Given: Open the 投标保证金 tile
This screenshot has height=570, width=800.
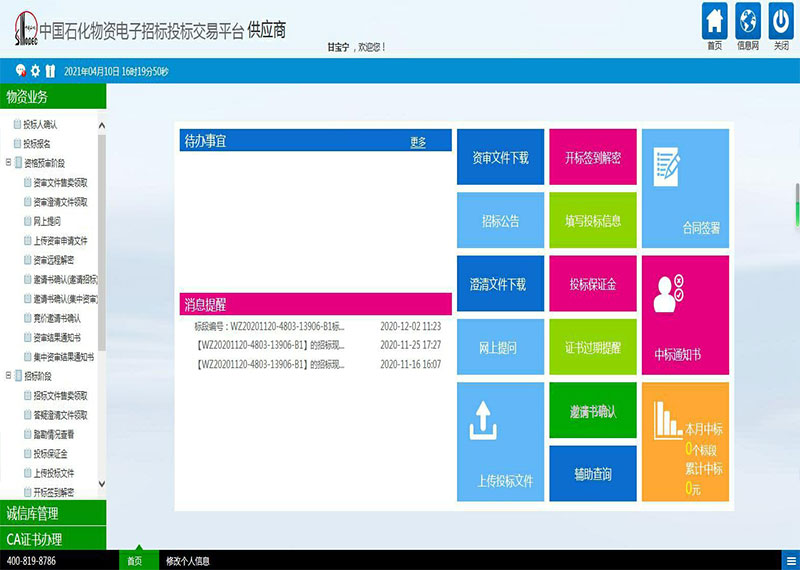Looking at the screenshot, I should click(593, 283).
